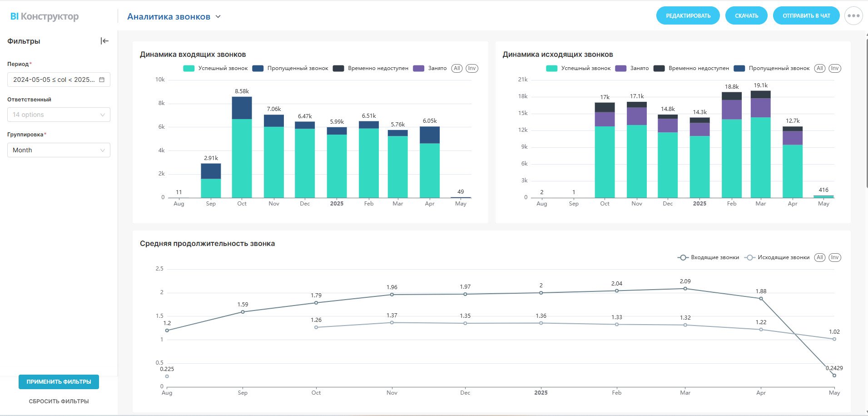The width and height of the screenshot is (868, 416).
Task: Expand the Ответственный 14 options dropdown
Action: (x=59, y=115)
